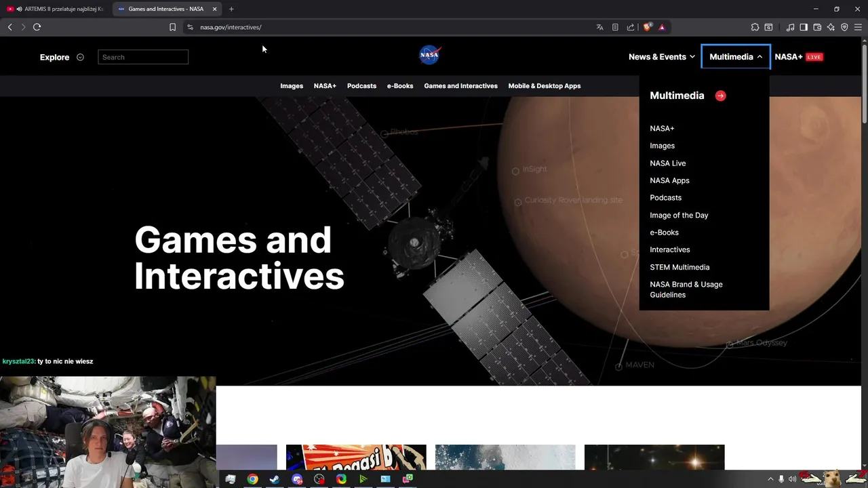This screenshot has width=868, height=488.
Task: Open NASA+ in the sub navigation bar
Action: tap(325, 86)
